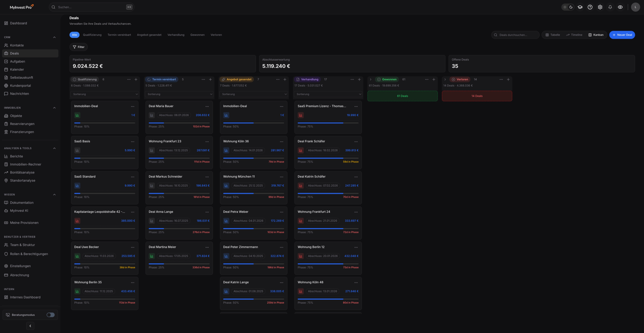This screenshot has width=644, height=333.
Task: Open the Bonitätsanalyse page
Action: point(23,172)
